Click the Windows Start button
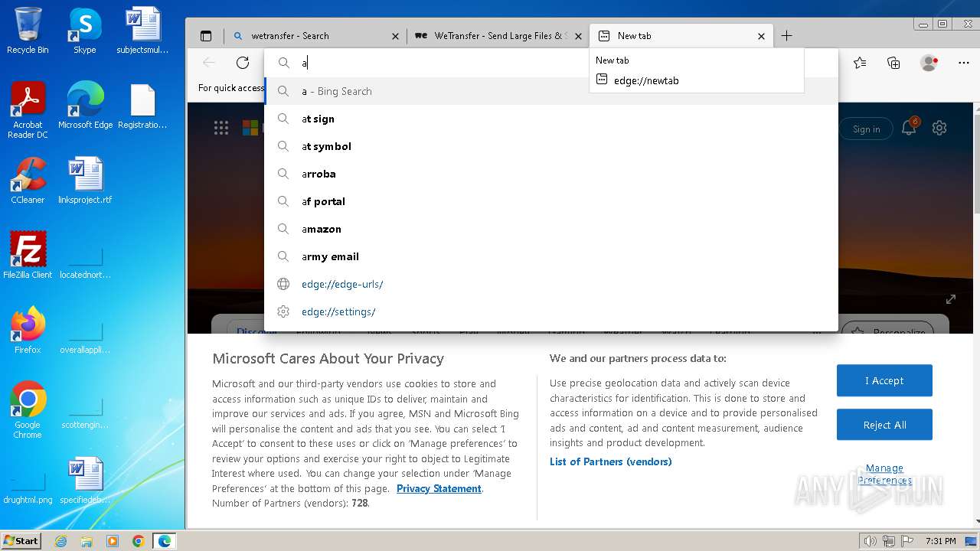Screen dimensions: 980x551 [x=21, y=540]
